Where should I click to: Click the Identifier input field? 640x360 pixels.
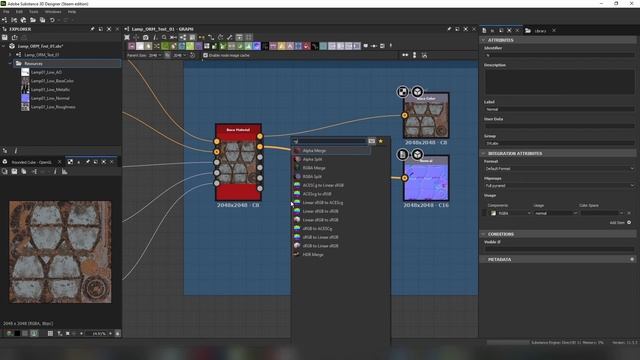coord(559,55)
